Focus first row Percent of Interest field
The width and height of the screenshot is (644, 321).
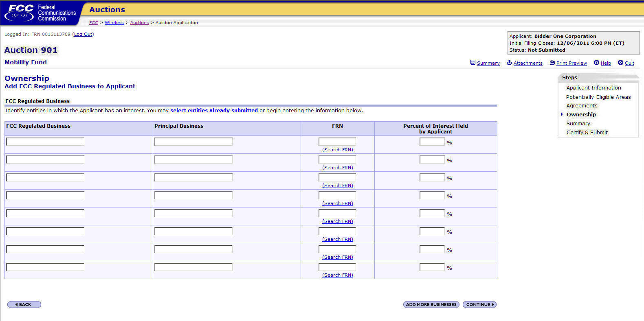(x=432, y=142)
